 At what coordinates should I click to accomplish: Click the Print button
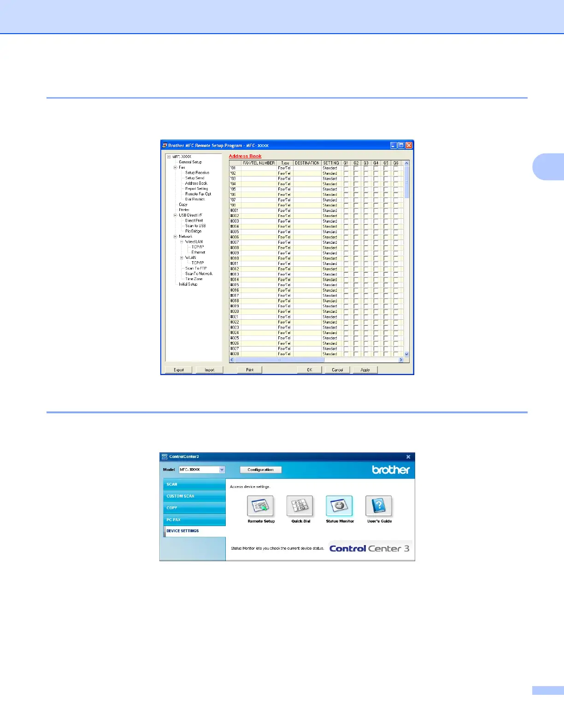(250, 370)
